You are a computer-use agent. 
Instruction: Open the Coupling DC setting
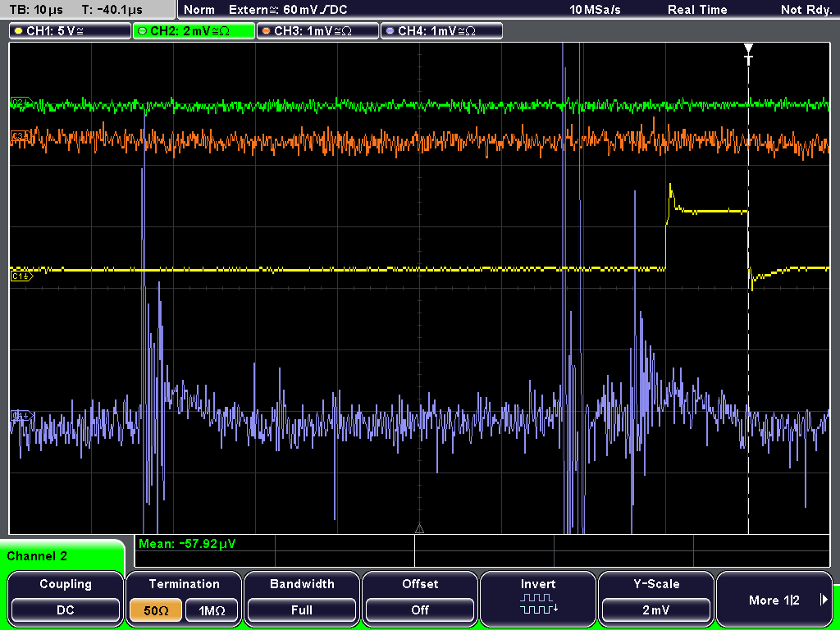click(x=66, y=599)
